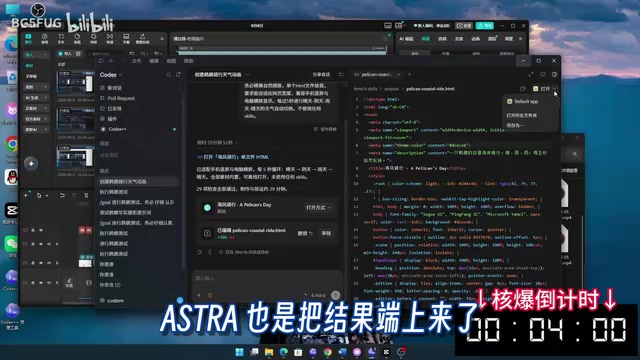
Task: Click 分享会话 share conversation button
Action: (321, 75)
